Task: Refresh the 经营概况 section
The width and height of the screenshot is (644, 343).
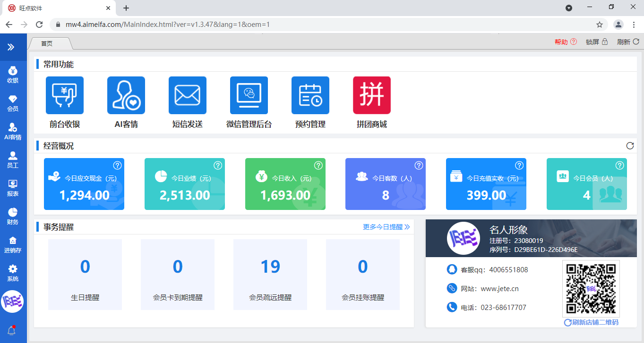Action: [x=630, y=146]
